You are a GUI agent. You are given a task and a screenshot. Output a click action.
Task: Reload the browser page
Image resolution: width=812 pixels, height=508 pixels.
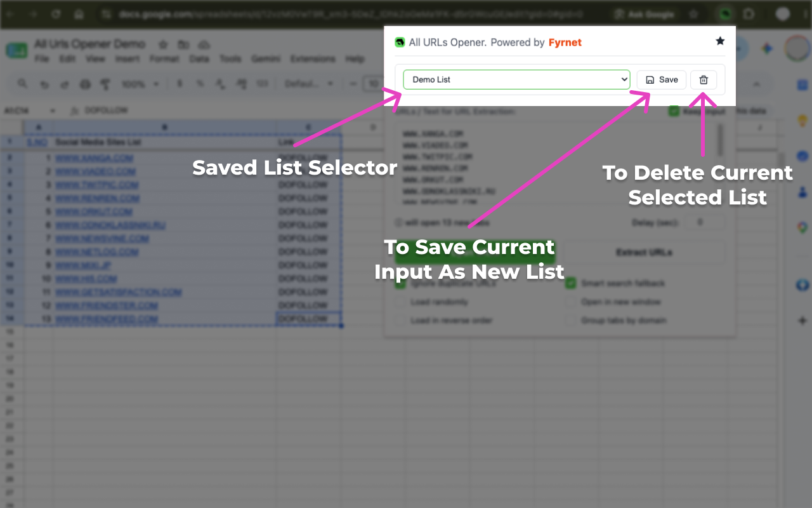pyautogui.click(x=56, y=13)
